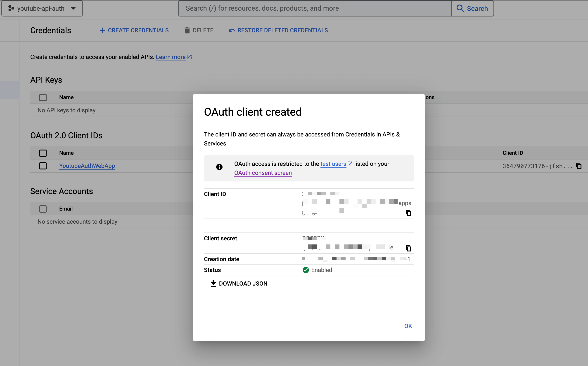Copy the Client ID from the OAuth table row

(579, 166)
